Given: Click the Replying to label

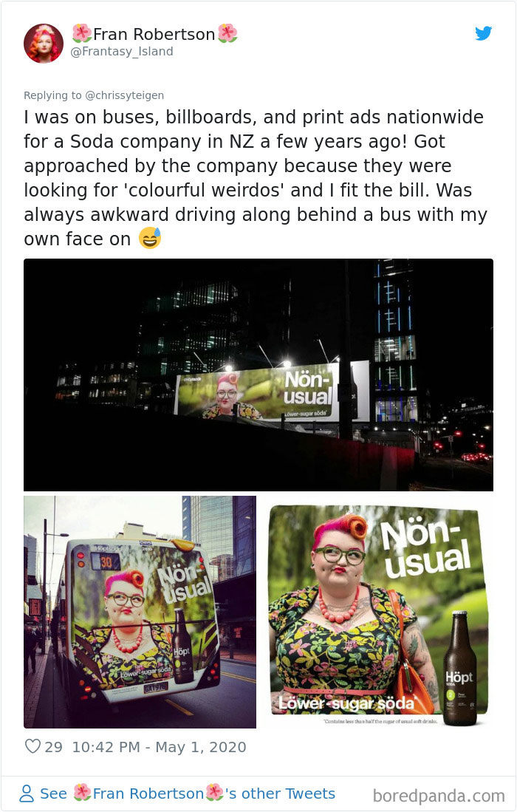Looking at the screenshot, I should (x=52, y=95).
